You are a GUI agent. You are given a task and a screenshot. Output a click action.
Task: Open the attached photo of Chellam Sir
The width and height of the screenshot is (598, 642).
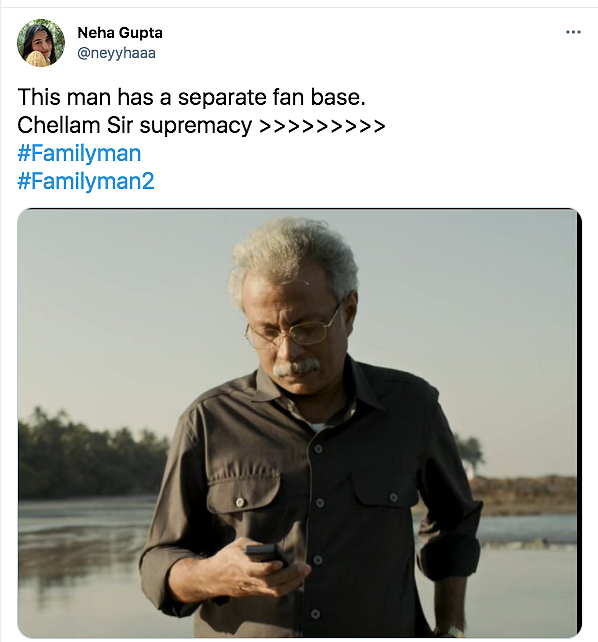[x=299, y=423]
